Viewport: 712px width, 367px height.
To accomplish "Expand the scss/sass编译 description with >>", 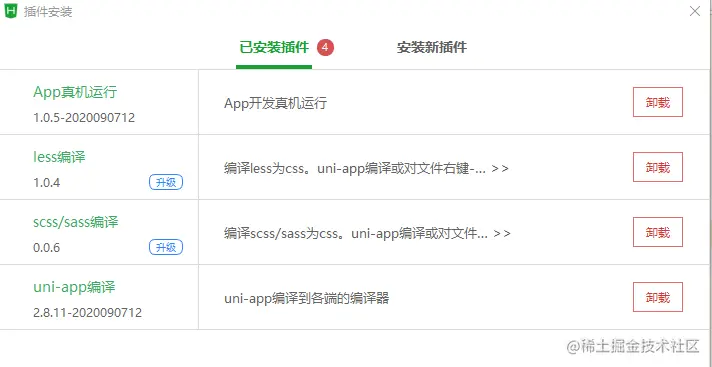I will 502,233.
